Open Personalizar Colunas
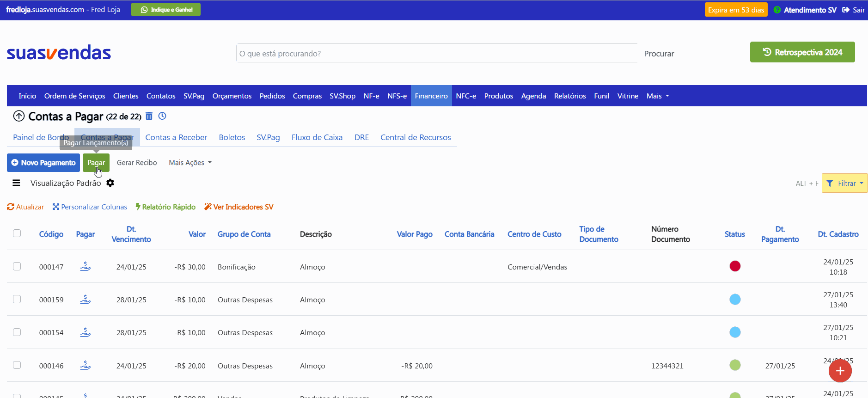This screenshot has height=398, width=868. 90,207
